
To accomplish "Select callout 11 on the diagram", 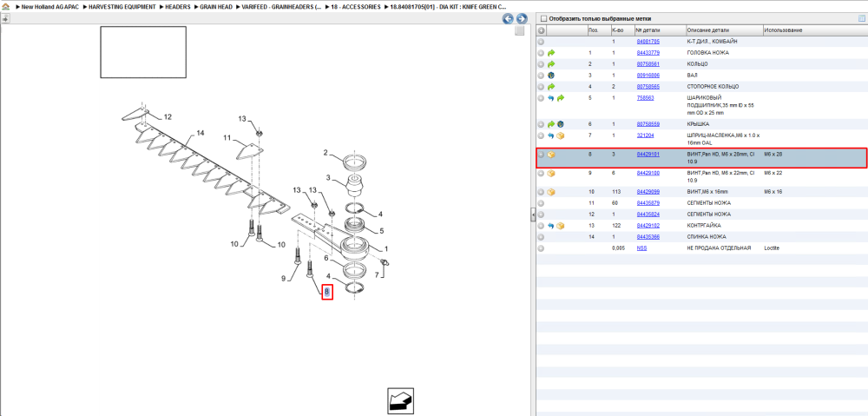I will (x=228, y=137).
